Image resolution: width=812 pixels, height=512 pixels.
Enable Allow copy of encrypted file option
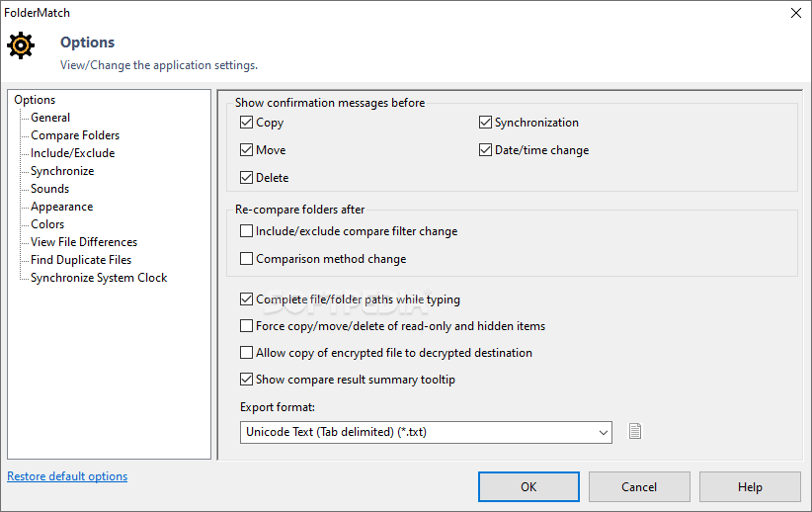tap(247, 353)
